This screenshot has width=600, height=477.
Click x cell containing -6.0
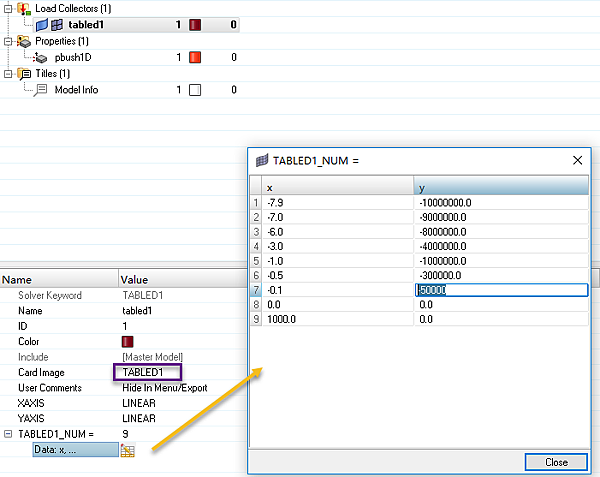pyautogui.click(x=338, y=232)
